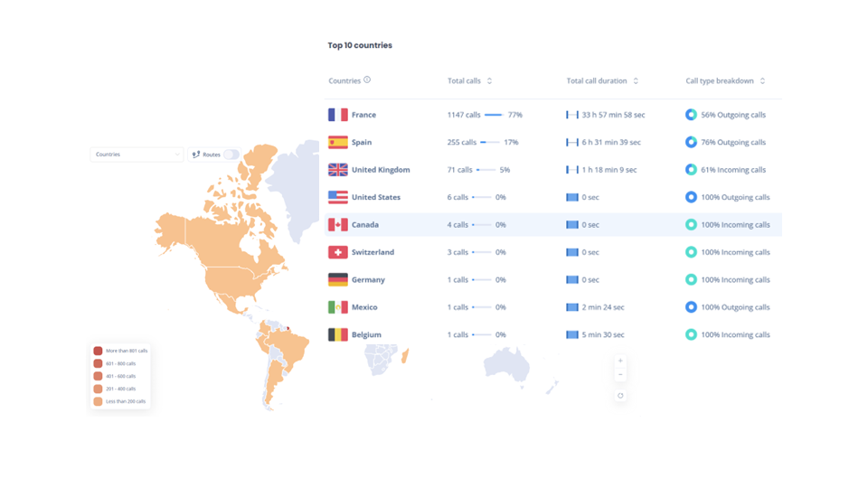Click "56% Outgoing calls" in France row
The height and width of the screenshot is (488, 868).
[733, 115]
